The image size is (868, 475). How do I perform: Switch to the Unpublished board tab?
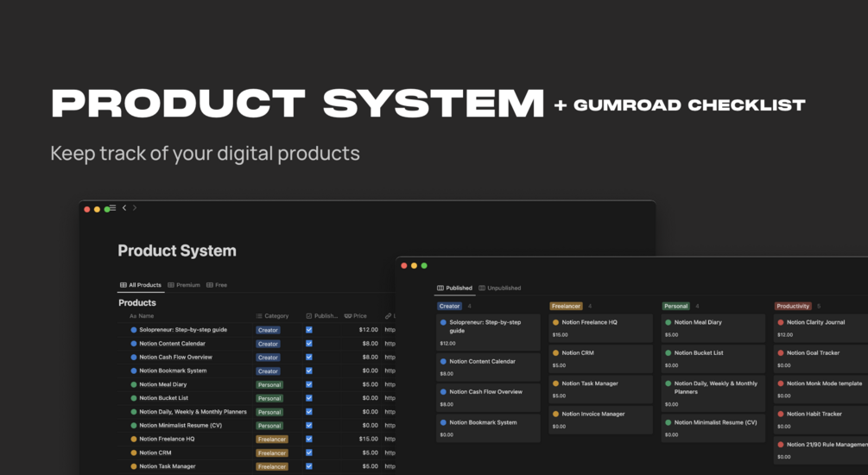pos(500,288)
